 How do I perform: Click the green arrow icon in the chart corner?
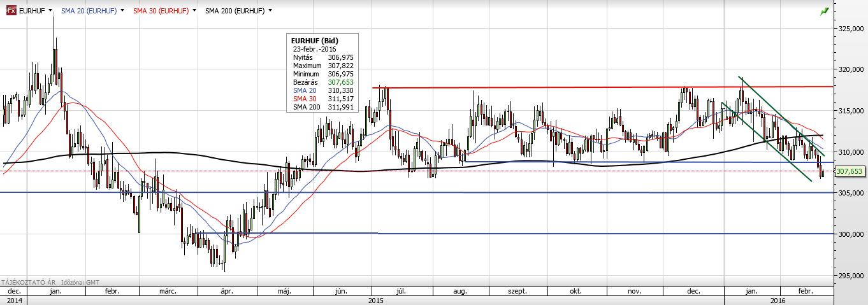point(825,11)
